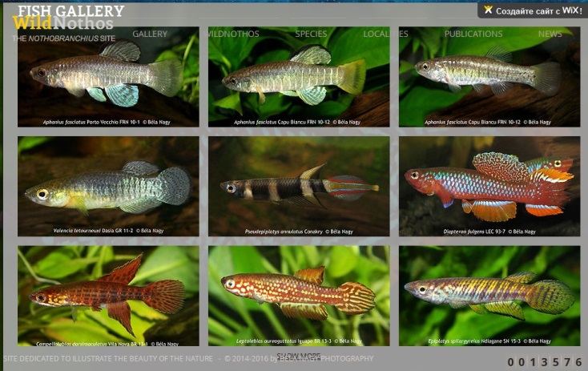Click the WildNothos site logo
The width and height of the screenshot is (588, 371).
tap(63, 23)
